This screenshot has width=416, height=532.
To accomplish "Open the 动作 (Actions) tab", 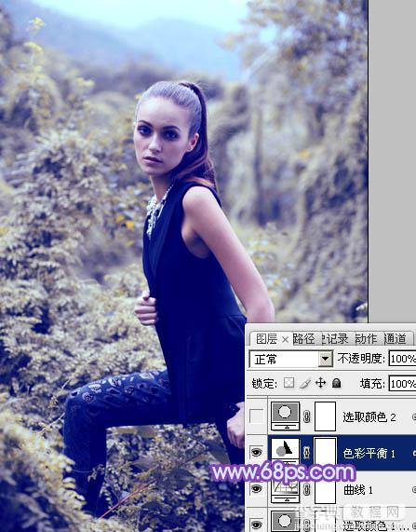I will point(366,338).
